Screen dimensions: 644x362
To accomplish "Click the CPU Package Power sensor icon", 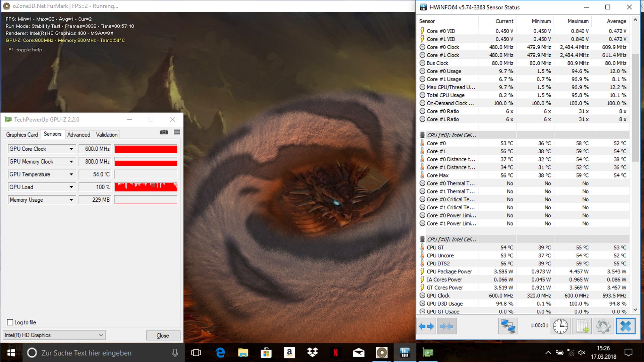I will click(422, 271).
